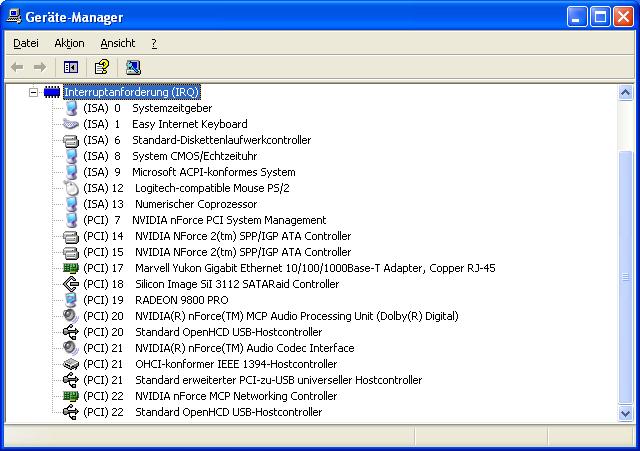Select Marvell Yukon Gigabit Ethernet entry

point(289,268)
